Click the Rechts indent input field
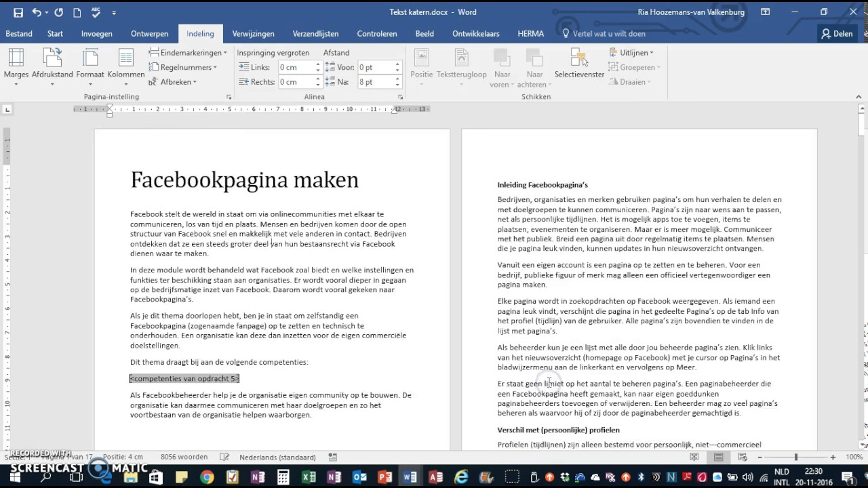Screen dimensions: 868x488 [296, 82]
